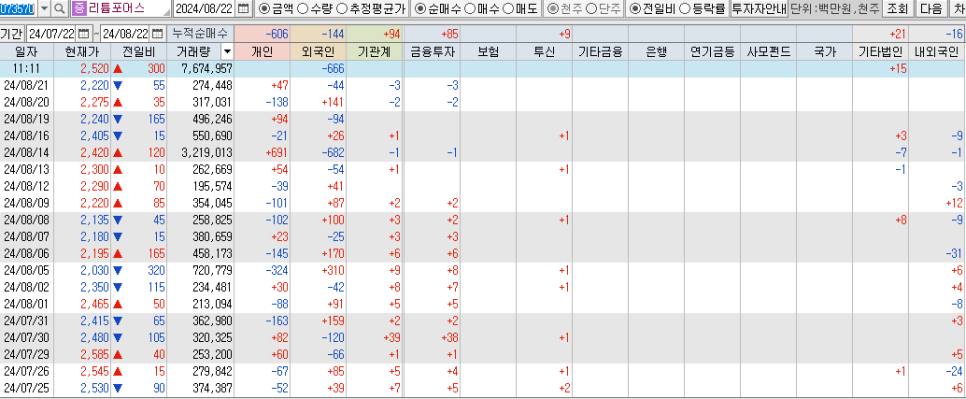Image resolution: width=966 pixels, height=399 pixels.
Task: Click the 개인 column header
Action: (x=262, y=52)
